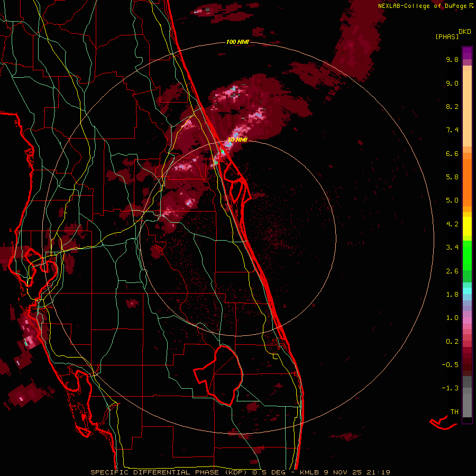Click the DKD legend heading

click(464, 31)
